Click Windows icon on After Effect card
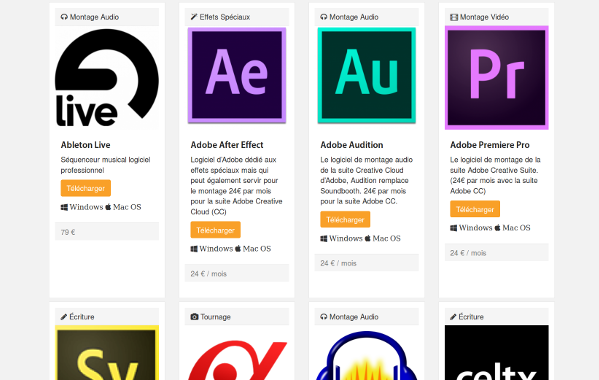 pos(194,249)
